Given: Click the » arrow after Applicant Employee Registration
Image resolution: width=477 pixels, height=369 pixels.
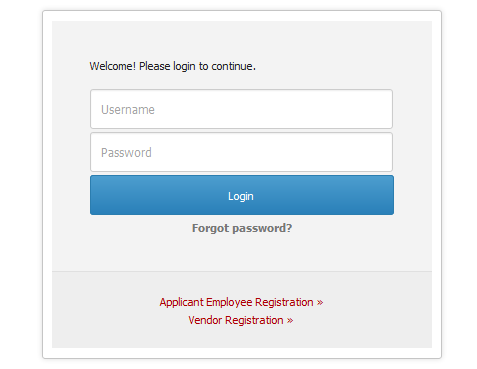Looking at the screenshot, I should 320,303.
